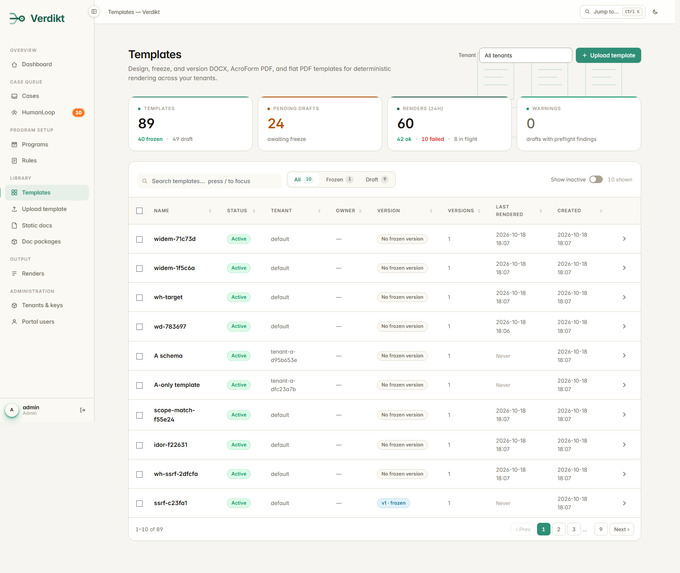The height and width of the screenshot is (573, 680).
Task: Sort by the Status column header
Action: 241,211
